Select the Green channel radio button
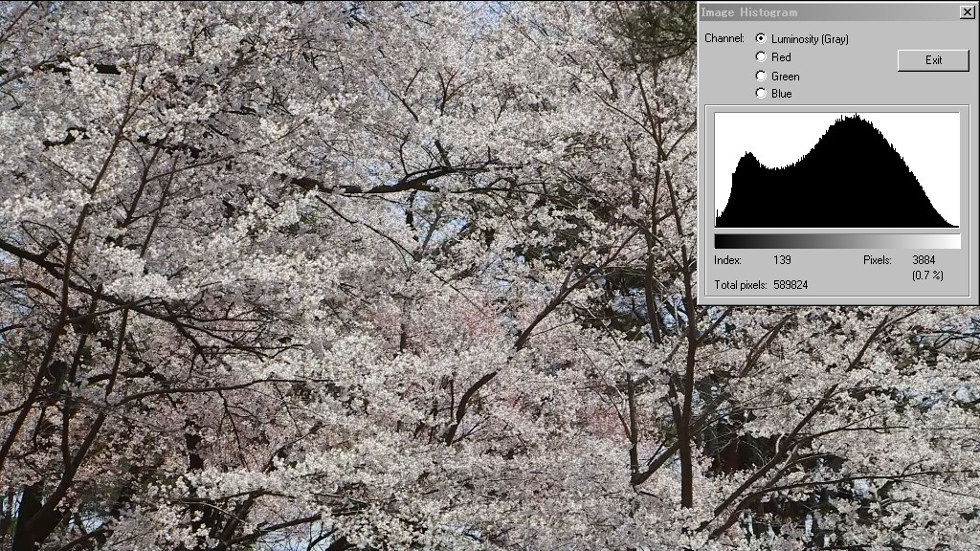Screen dimensions: 980x551 pos(761,76)
